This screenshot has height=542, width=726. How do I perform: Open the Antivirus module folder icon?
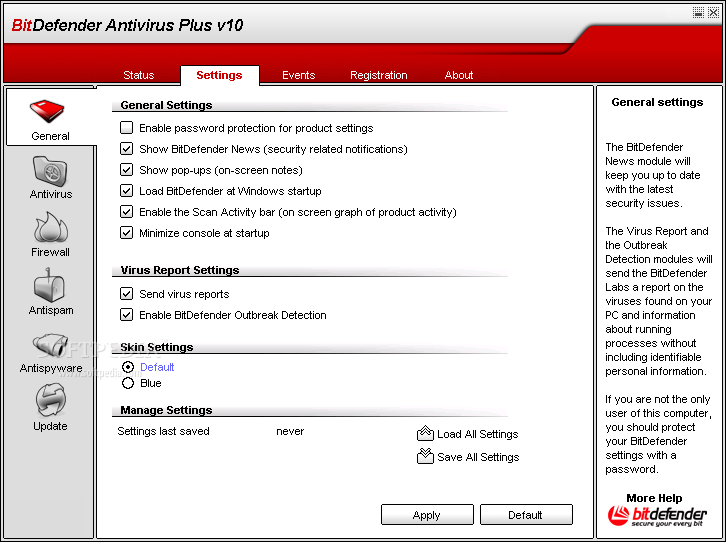50,170
